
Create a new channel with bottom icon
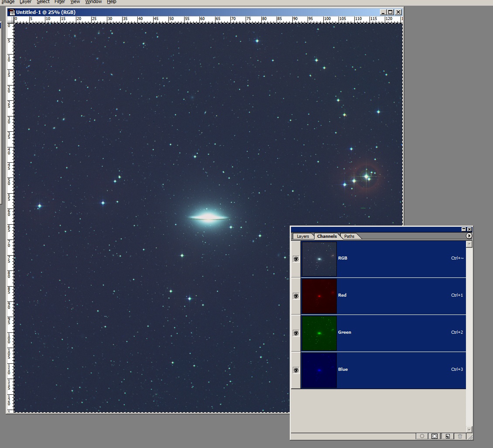coord(447,436)
